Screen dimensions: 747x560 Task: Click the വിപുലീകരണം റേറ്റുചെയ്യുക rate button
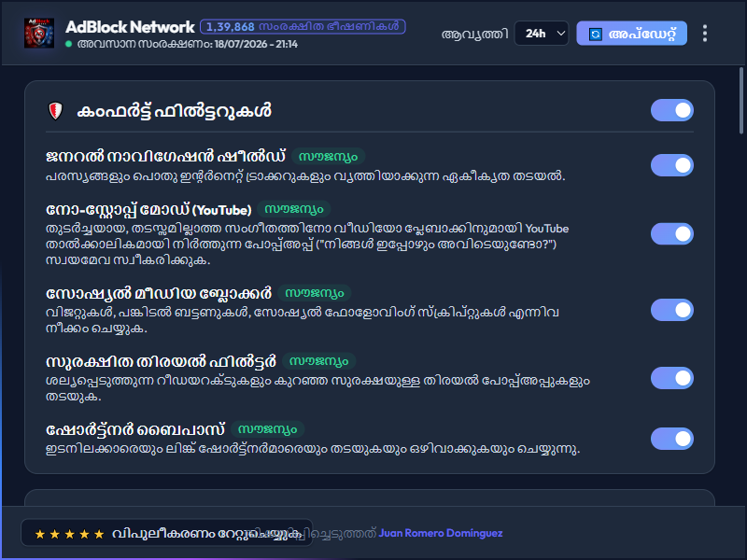[x=167, y=533]
